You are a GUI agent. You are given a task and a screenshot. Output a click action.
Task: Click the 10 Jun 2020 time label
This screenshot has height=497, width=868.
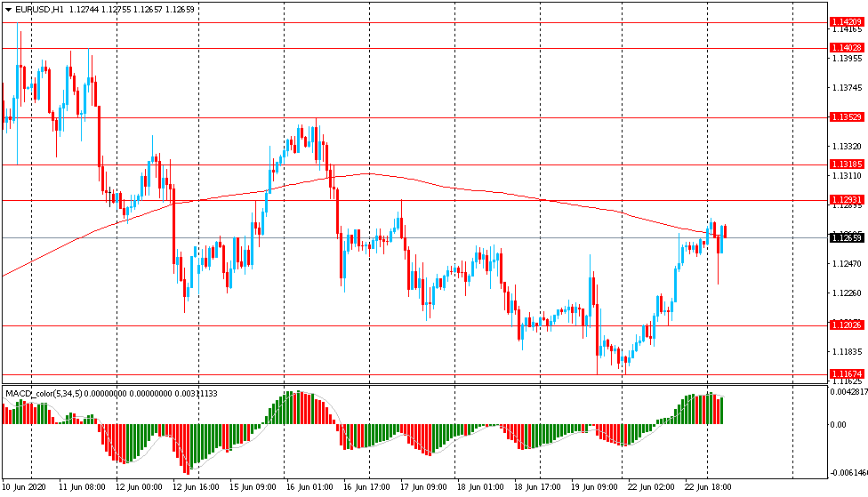[x=24, y=487]
